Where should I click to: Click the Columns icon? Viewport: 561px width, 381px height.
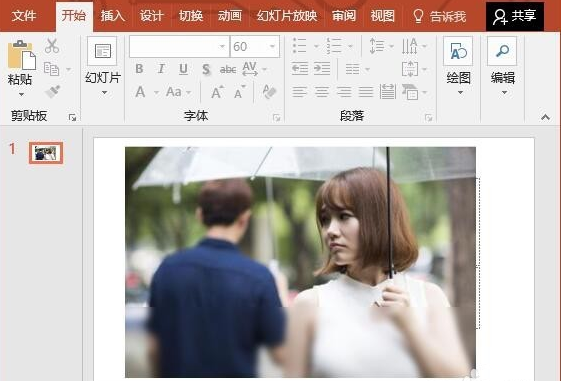click(x=352, y=69)
